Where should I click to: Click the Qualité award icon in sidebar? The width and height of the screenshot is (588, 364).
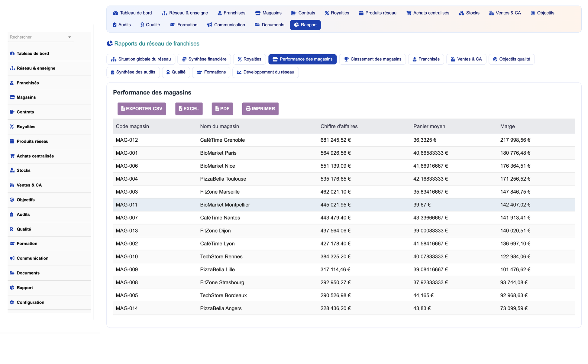(11, 229)
